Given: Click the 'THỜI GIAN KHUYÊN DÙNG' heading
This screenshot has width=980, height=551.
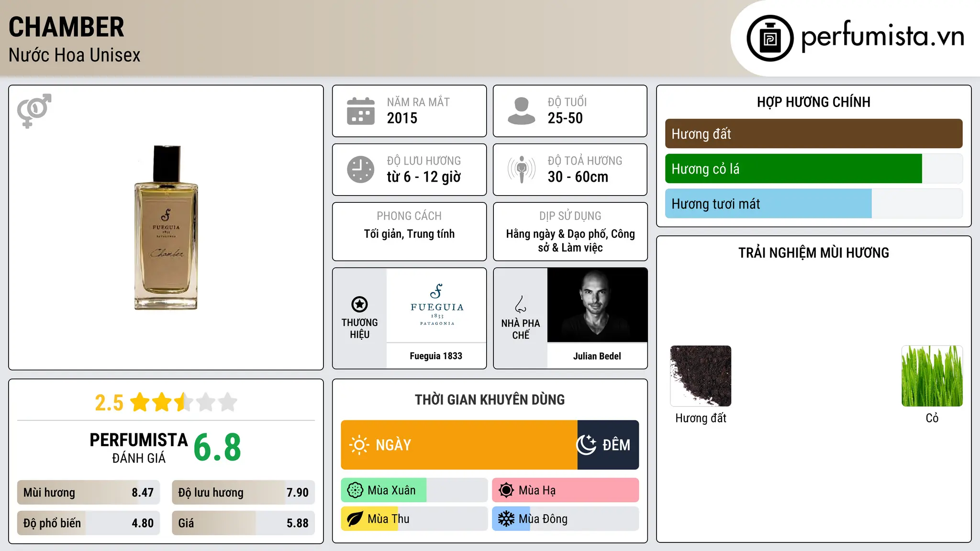Looking at the screenshot, I should [490, 399].
